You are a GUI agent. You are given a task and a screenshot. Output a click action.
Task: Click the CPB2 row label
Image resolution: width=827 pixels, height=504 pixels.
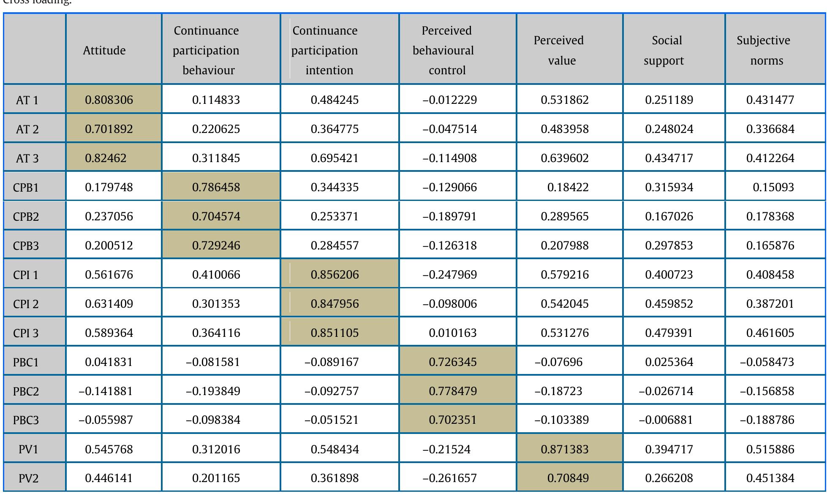coord(26,217)
